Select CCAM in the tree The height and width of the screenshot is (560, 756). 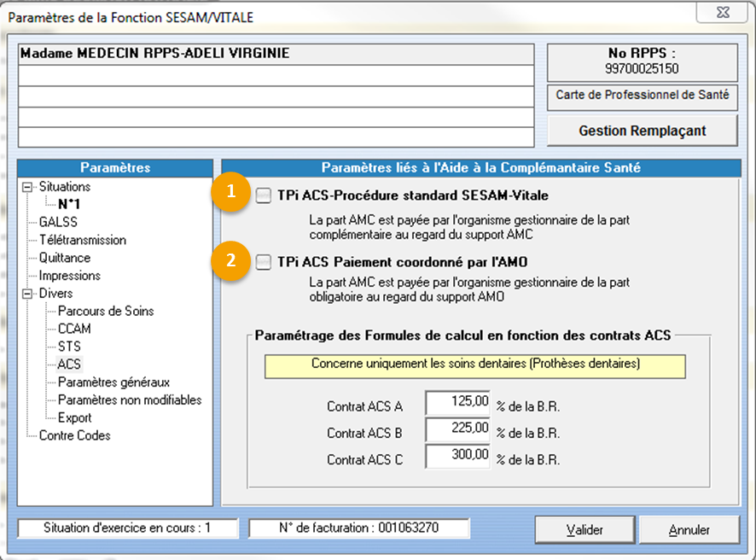[74, 329]
